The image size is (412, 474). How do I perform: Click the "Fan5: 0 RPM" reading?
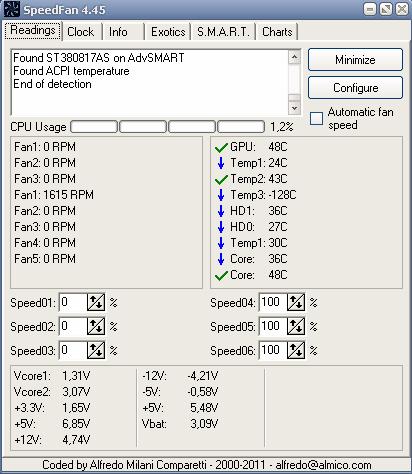pyautogui.click(x=45, y=259)
